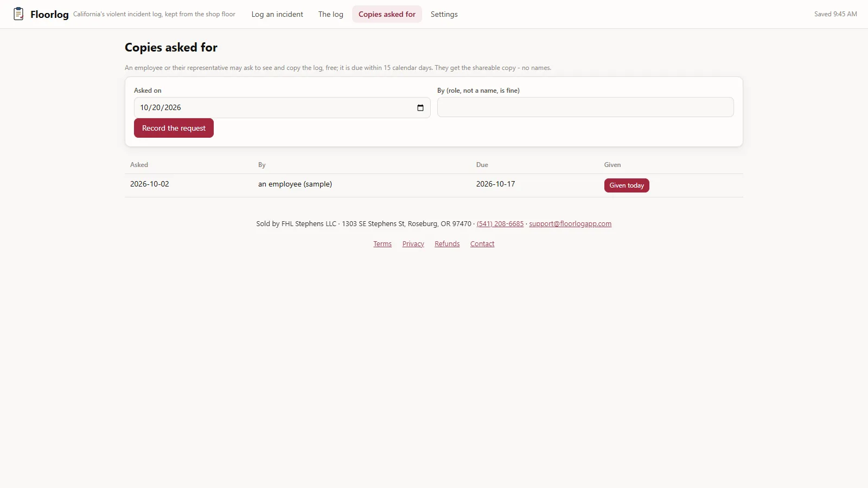Click the Floorlog brand name
This screenshot has height=488, width=868.
49,15
